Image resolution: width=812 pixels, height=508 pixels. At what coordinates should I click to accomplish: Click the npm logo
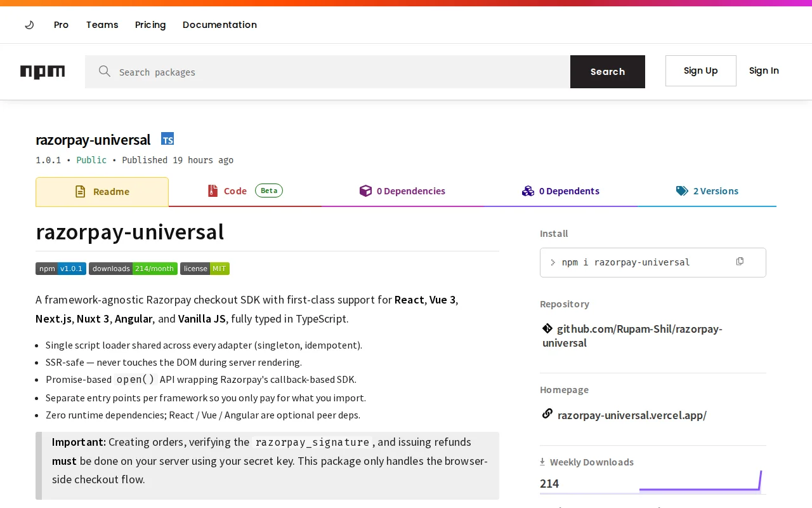(x=43, y=72)
